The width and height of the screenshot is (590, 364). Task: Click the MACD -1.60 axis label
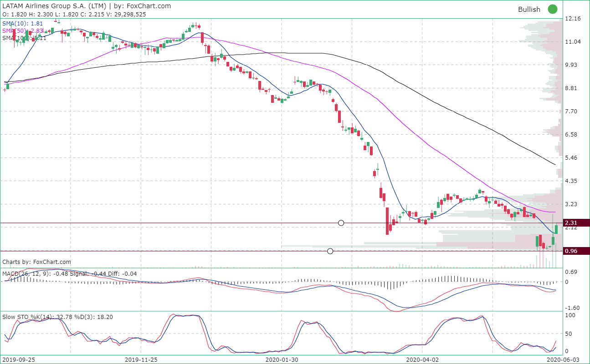(572, 308)
